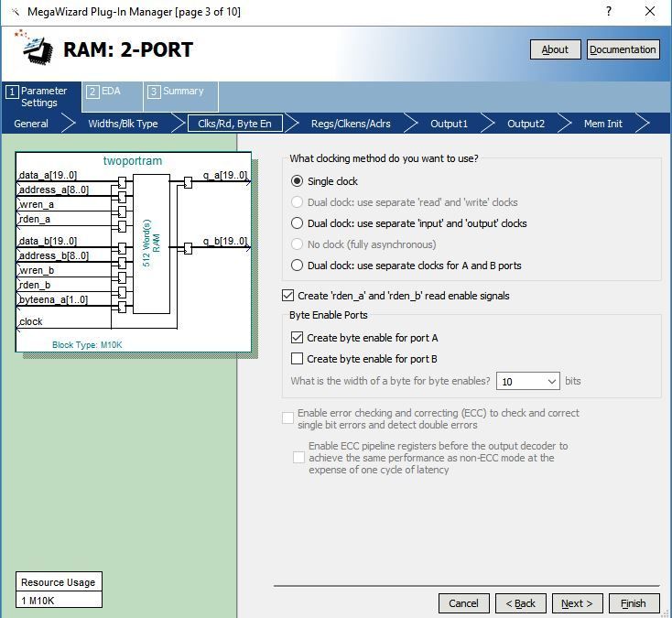
Task: Click the byteena_a input register symbol
Action: click(x=122, y=308)
